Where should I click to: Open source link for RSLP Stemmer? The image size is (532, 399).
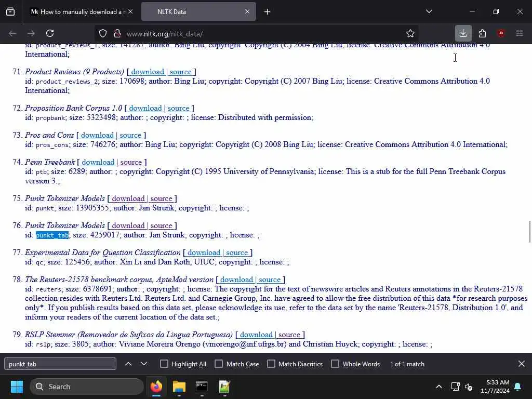[289, 335]
